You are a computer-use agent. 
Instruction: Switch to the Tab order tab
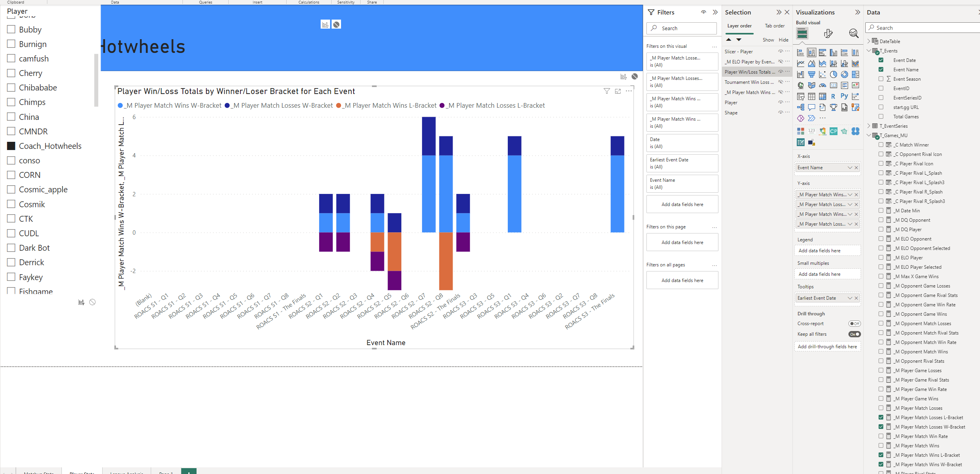[x=775, y=26]
